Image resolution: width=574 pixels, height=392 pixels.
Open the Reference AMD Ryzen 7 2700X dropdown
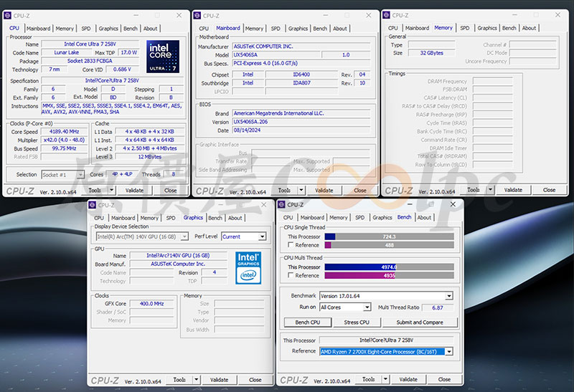(x=449, y=351)
